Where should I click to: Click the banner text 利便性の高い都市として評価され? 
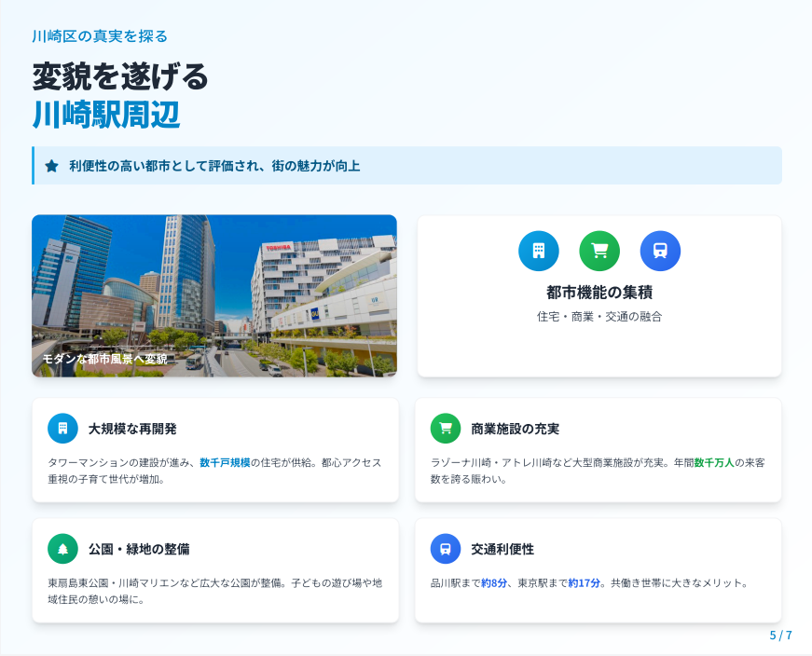point(164,166)
